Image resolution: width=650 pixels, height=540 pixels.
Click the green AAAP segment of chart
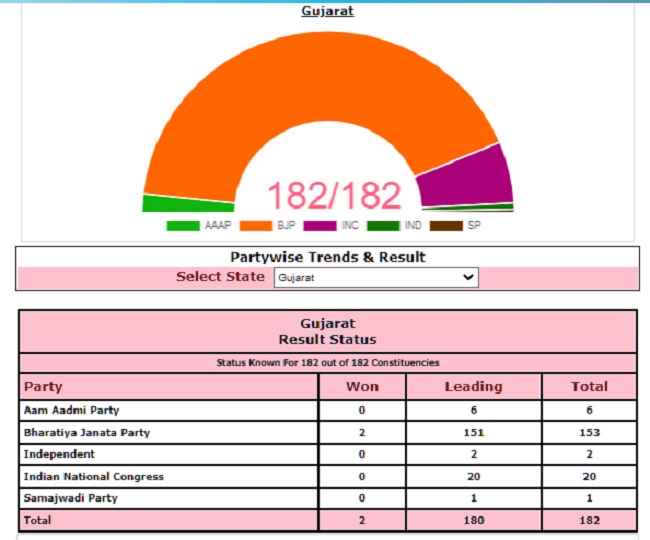click(174, 203)
